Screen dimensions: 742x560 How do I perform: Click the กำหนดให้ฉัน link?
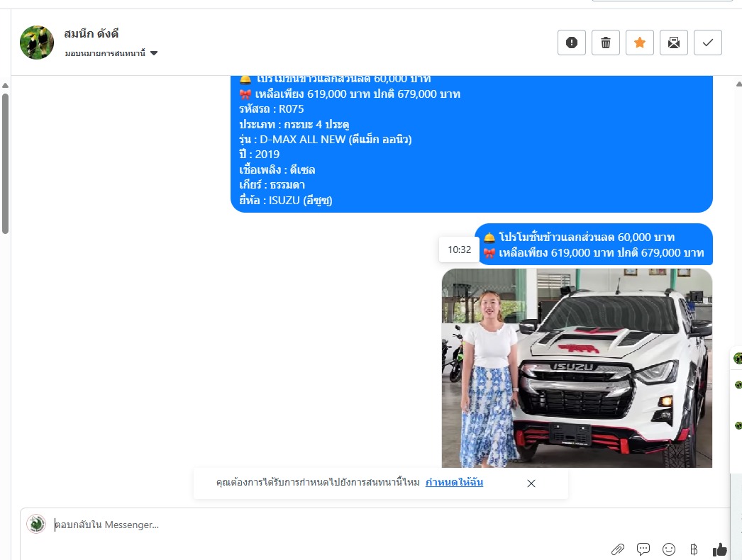[x=454, y=483]
